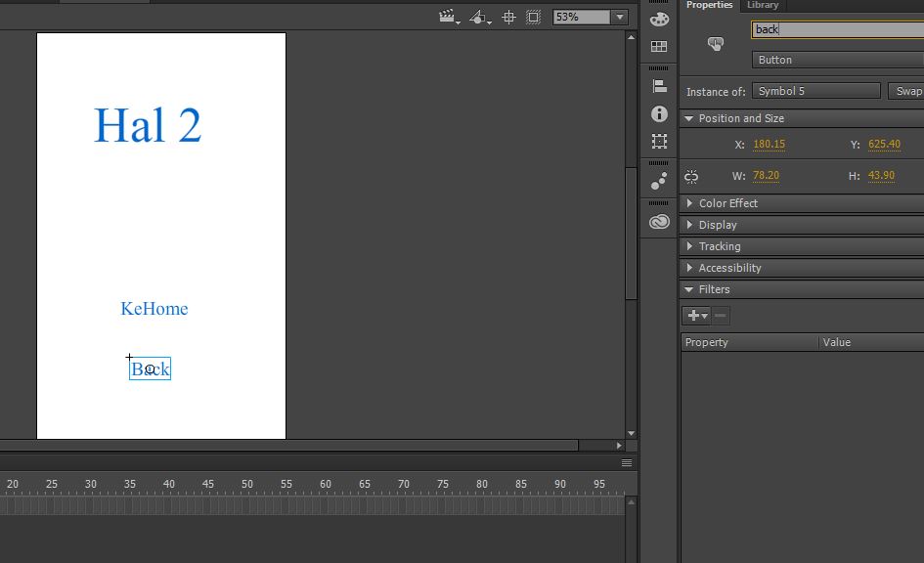Open the timeline panel options menu icon
Viewport: 924px width, 563px height.
click(x=627, y=463)
